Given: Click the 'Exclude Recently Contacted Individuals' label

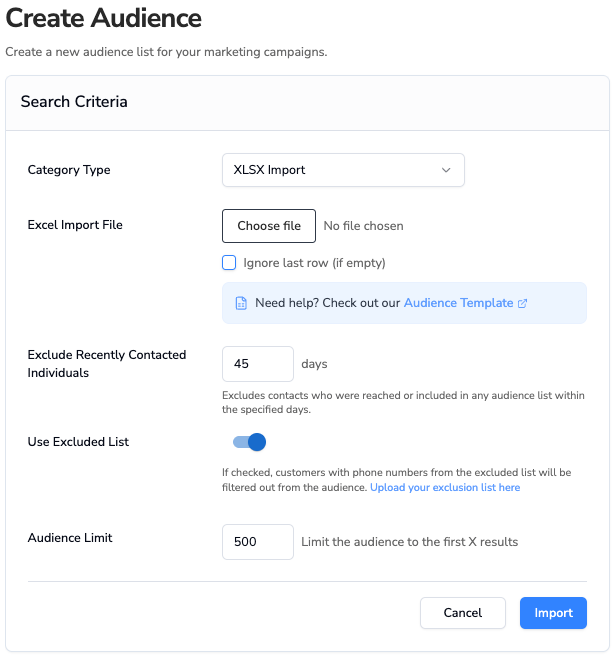Looking at the screenshot, I should 107,364.
